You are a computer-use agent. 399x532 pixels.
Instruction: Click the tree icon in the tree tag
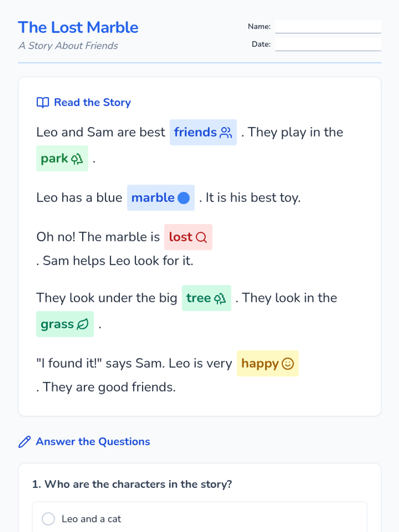pos(220,298)
